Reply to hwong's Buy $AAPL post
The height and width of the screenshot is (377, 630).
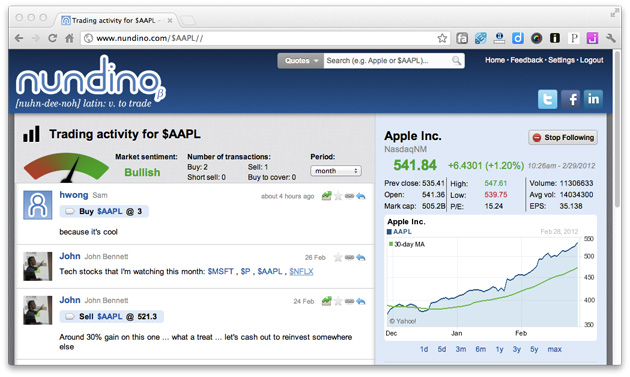tap(361, 196)
